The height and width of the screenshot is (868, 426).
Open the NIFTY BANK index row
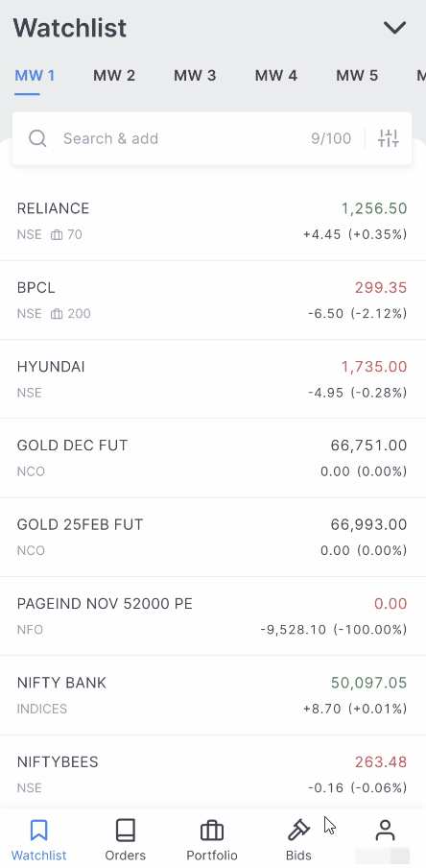(x=213, y=696)
